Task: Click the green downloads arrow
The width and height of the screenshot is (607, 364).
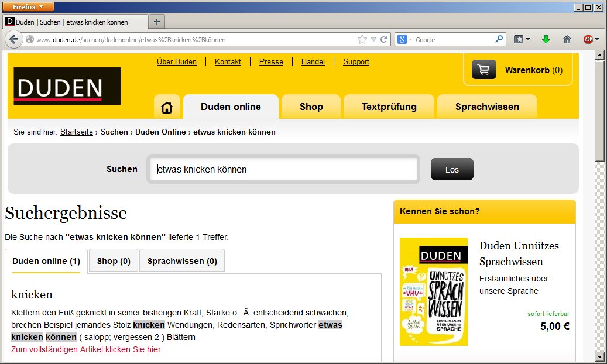Action: coord(546,39)
